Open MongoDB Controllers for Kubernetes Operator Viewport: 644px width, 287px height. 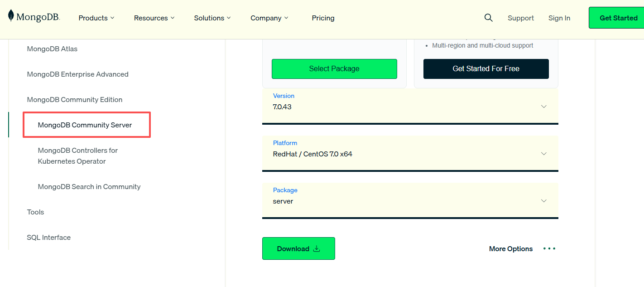pos(78,156)
